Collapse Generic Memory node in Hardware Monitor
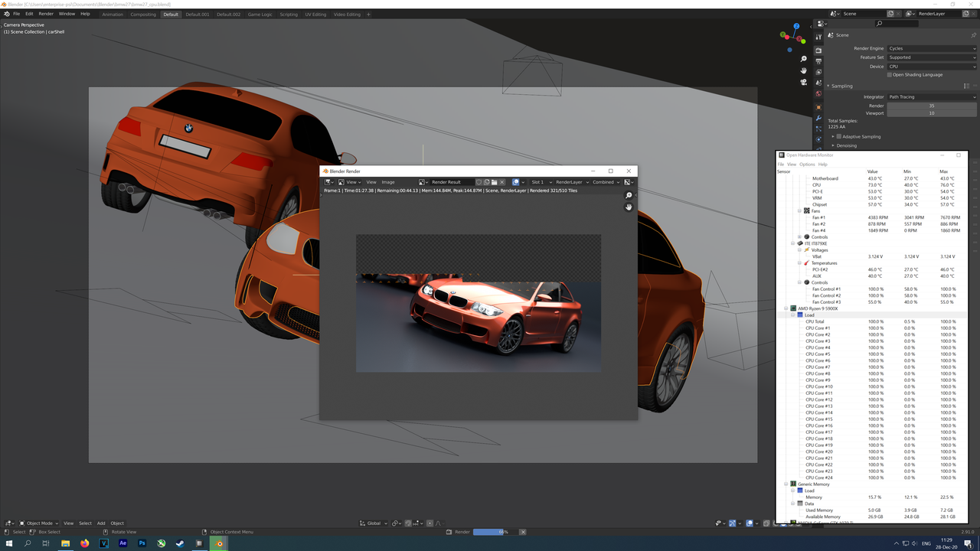Image resolution: width=980 pixels, height=551 pixels. (786, 484)
